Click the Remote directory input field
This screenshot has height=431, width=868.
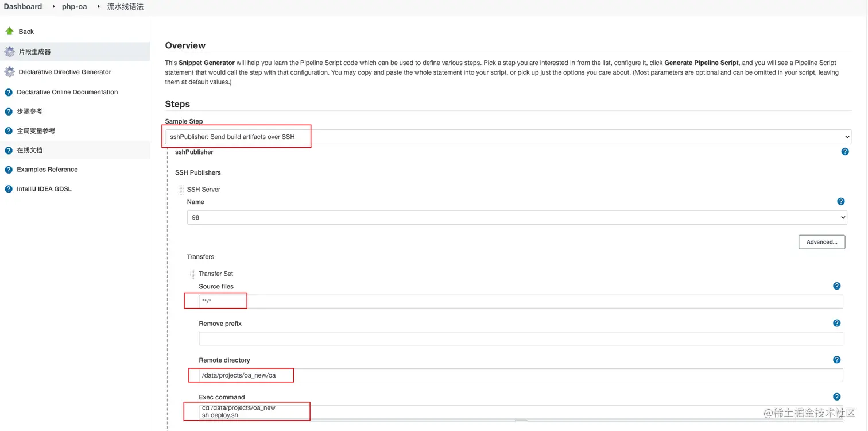coord(521,375)
